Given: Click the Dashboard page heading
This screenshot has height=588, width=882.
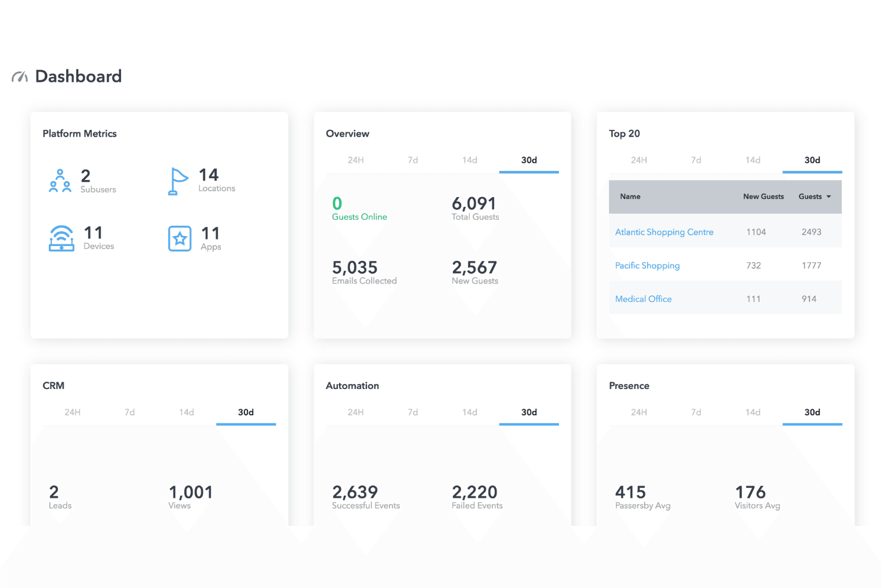Looking at the screenshot, I should pos(79,76).
